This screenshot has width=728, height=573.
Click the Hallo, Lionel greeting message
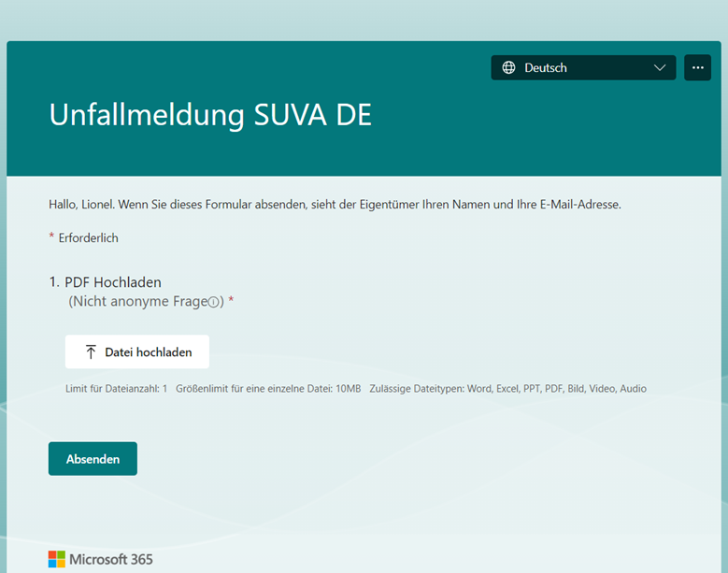click(335, 204)
